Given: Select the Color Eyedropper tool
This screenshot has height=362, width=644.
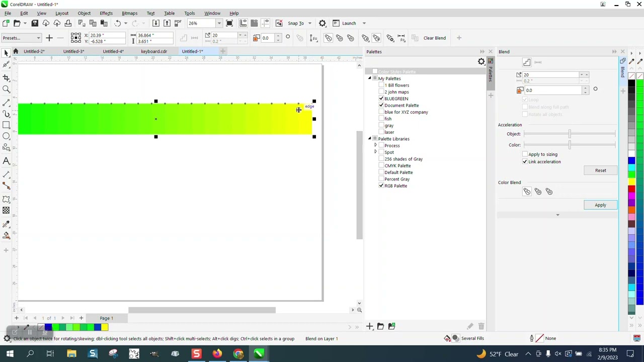Looking at the screenshot, I should (6, 224).
